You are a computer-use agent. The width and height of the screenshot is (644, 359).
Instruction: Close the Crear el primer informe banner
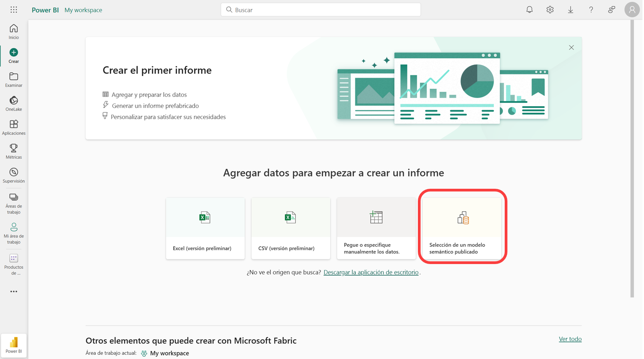[571, 47]
